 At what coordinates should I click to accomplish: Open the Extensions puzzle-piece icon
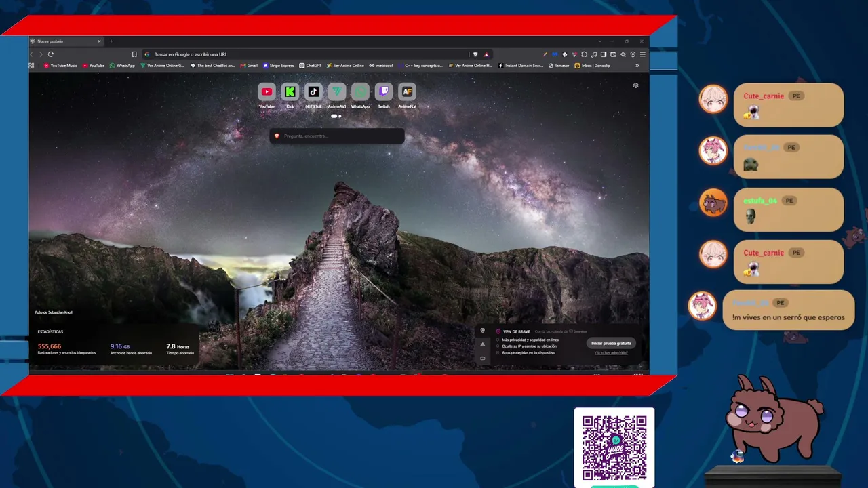585,54
